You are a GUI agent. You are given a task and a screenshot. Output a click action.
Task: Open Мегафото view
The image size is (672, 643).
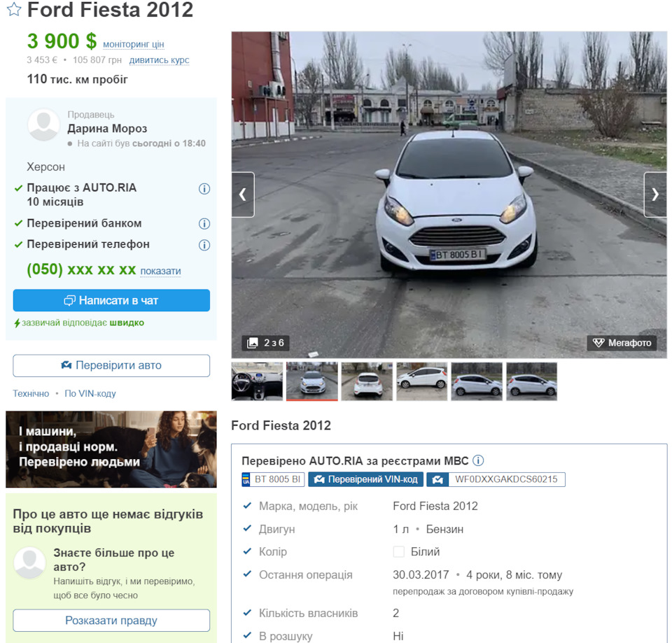pyautogui.click(x=622, y=343)
